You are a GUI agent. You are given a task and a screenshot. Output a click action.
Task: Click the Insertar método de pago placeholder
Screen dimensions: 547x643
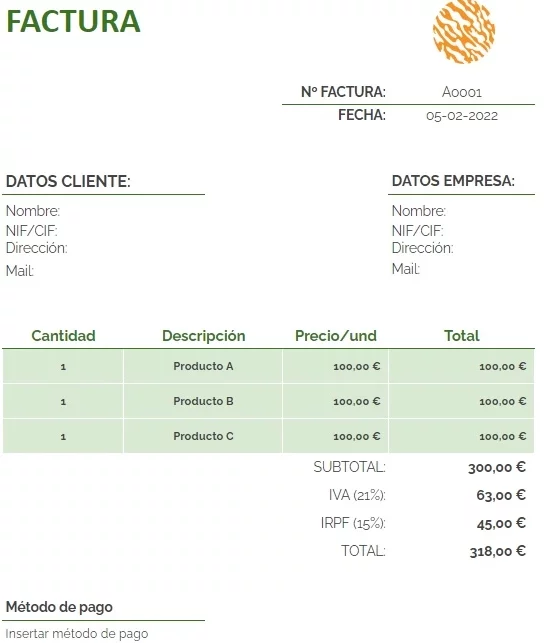click(77, 634)
